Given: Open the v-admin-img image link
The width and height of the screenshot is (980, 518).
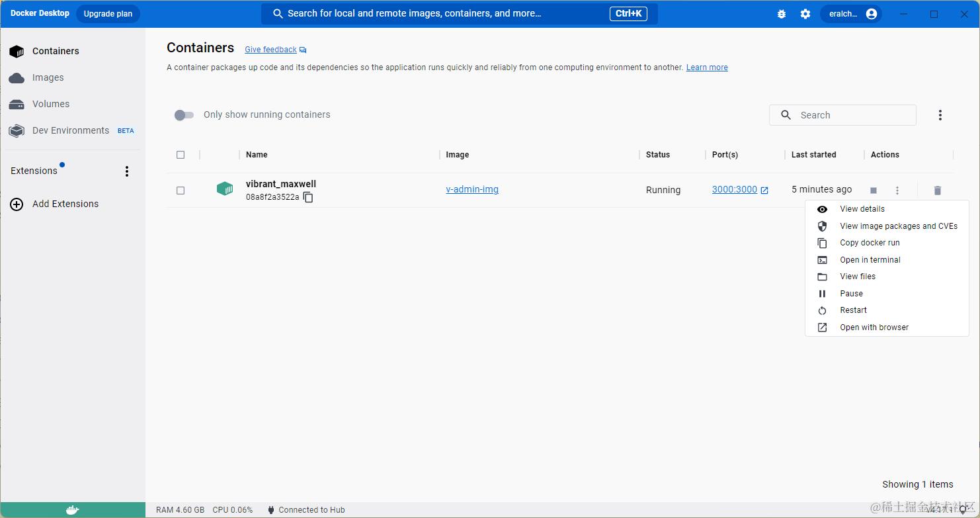Looking at the screenshot, I should pos(472,189).
